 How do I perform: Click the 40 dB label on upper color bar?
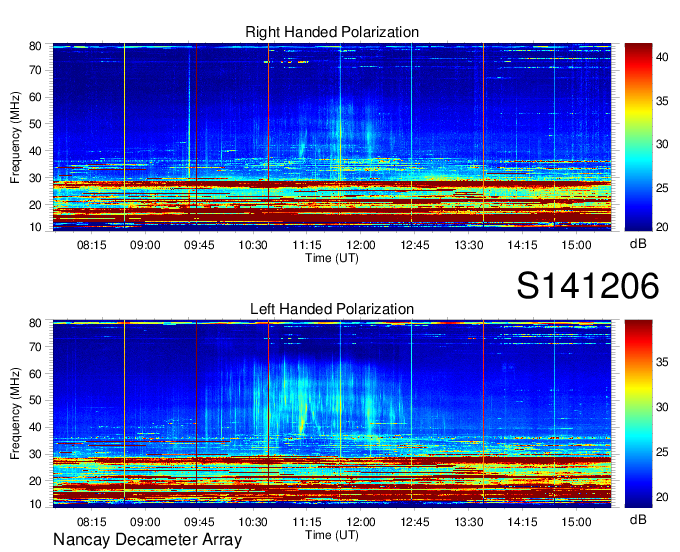tap(662, 57)
